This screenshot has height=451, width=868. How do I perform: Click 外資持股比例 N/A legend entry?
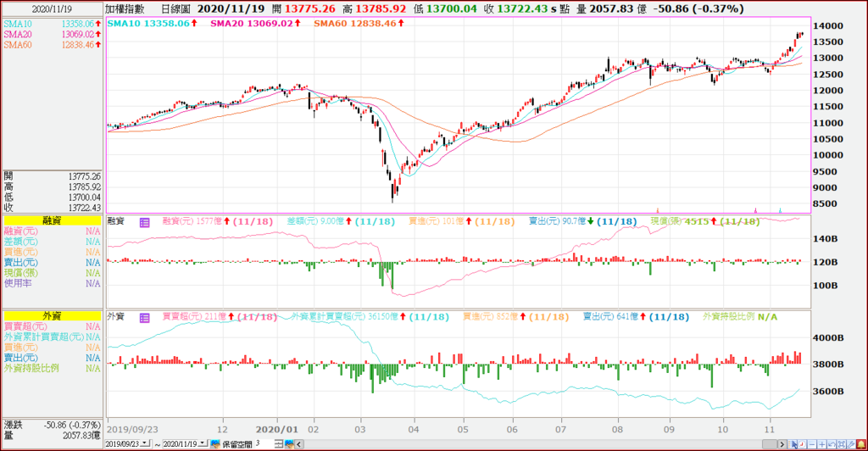(x=740, y=316)
